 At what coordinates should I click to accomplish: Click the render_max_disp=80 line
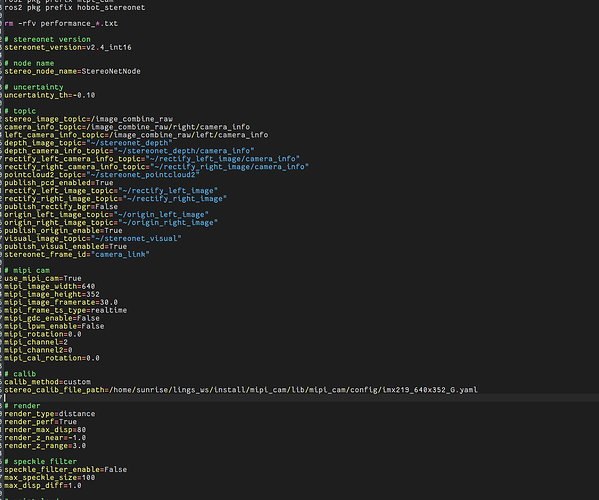[x=45, y=430]
